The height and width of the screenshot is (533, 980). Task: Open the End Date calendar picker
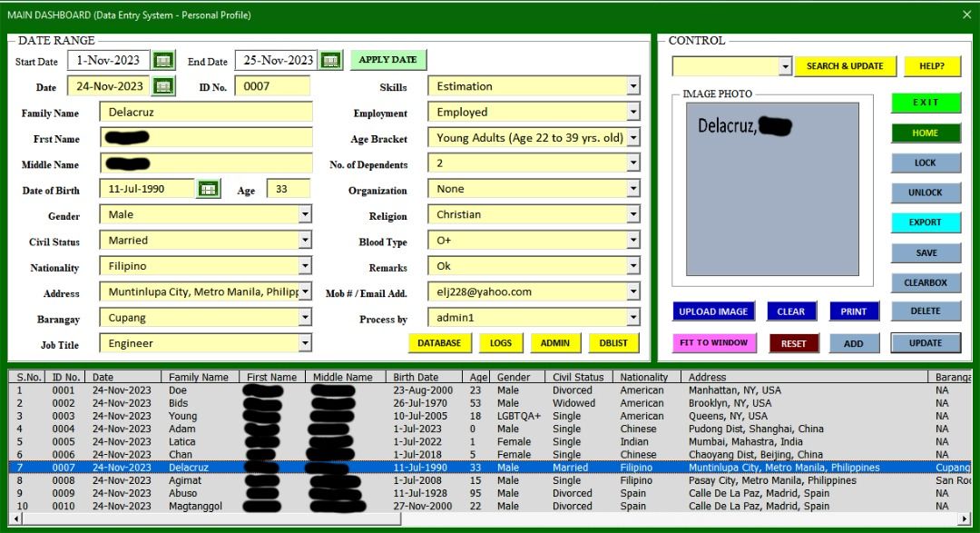(329, 59)
